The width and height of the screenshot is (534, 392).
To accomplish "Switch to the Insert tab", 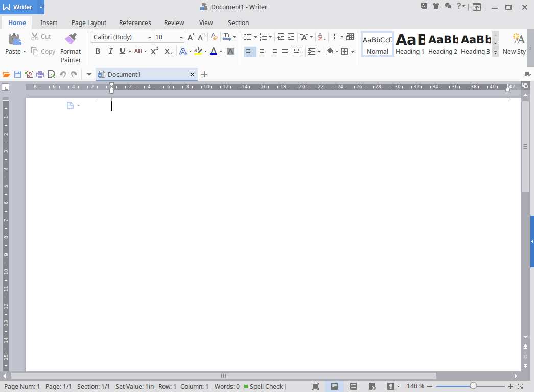I will [x=49, y=22].
